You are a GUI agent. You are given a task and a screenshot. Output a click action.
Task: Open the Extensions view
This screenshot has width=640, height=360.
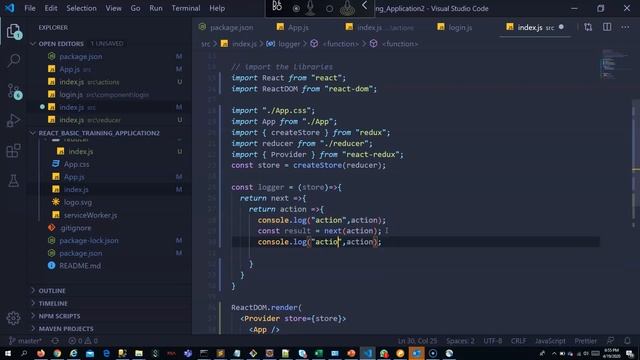tap(13, 151)
